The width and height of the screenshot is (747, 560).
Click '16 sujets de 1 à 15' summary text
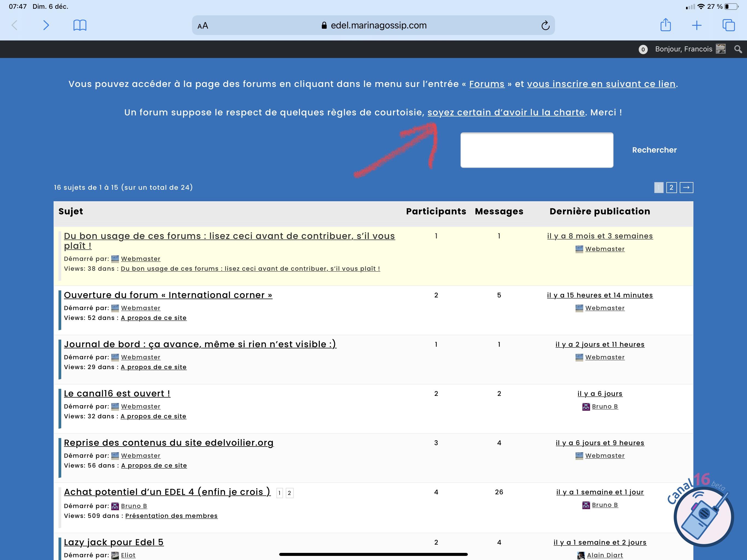click(123, 188)
